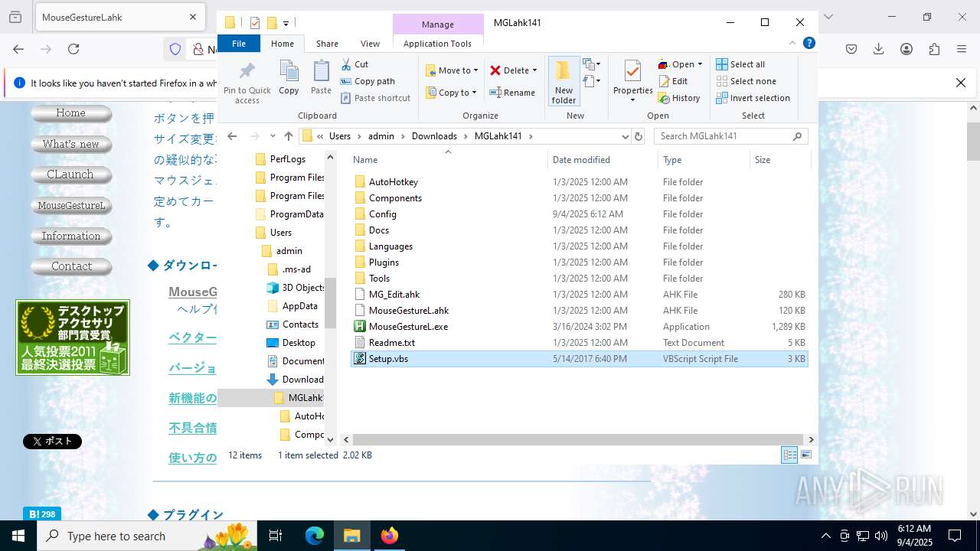Open Move to dropdown
980x551 pixels.
tap(452, 70)
